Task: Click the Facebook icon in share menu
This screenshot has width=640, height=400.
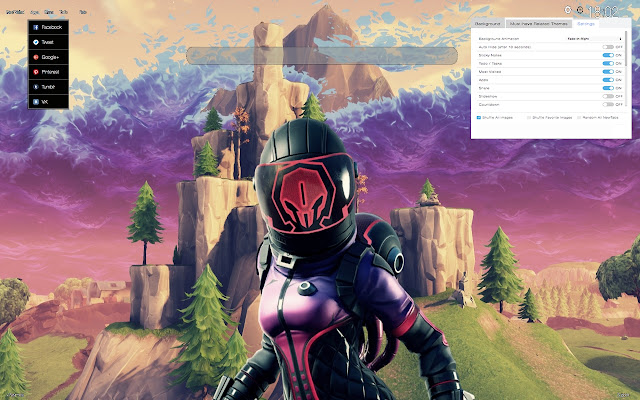Action: pyautogui.click(x=36, y=27)
